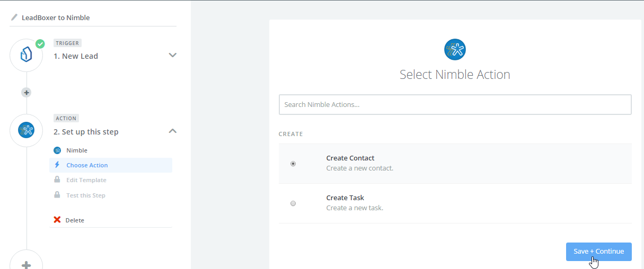
Task: Click the Save + Continue button
Action: click(x=598, y=252)
